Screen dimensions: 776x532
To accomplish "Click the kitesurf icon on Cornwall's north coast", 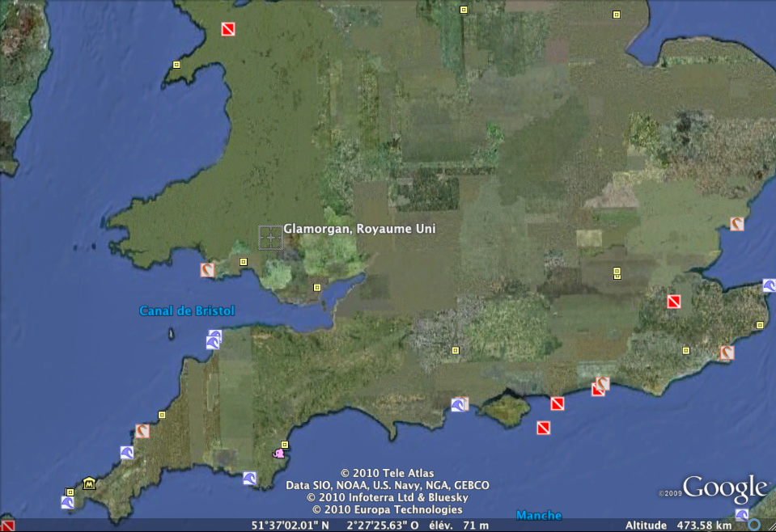I will [142, 431].
